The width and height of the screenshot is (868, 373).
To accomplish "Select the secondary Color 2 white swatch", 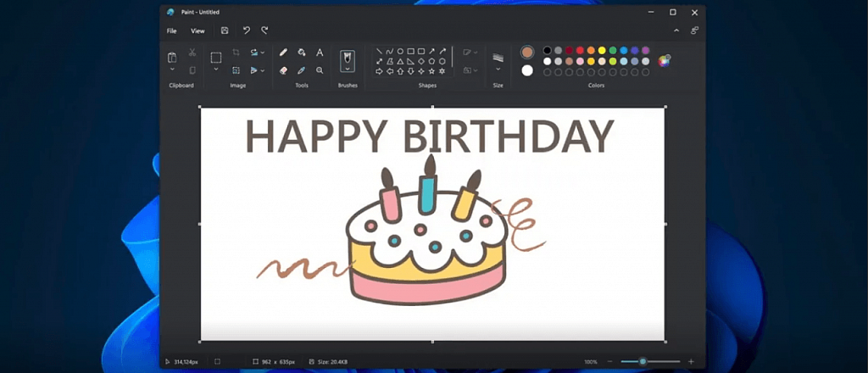I will click(x=527, y=70).
